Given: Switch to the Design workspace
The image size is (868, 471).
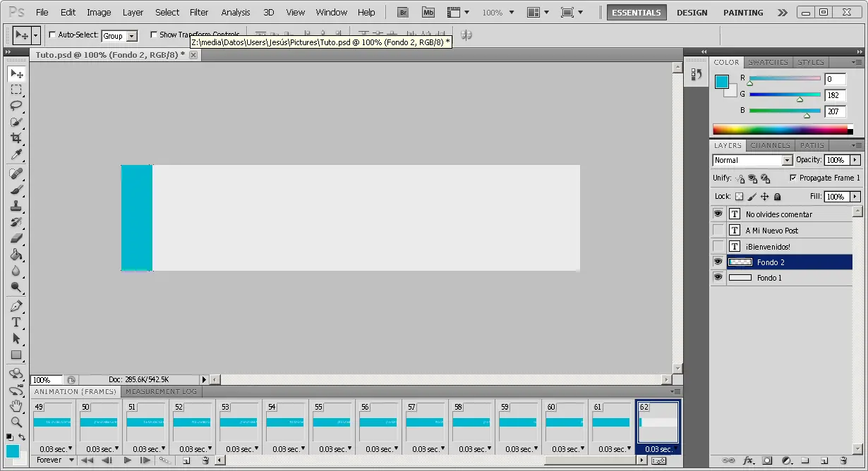Looking at the screenshot, I should pyautogui.click(x=692, y=13).
